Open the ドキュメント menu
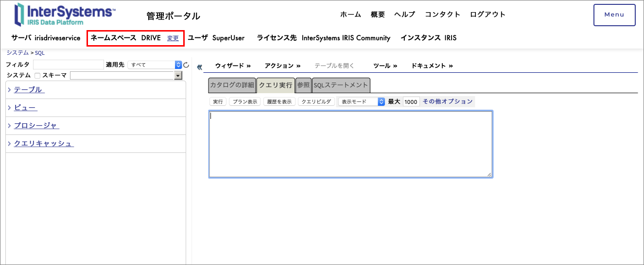This screenshot has width=644, height=265. [432, 66]
